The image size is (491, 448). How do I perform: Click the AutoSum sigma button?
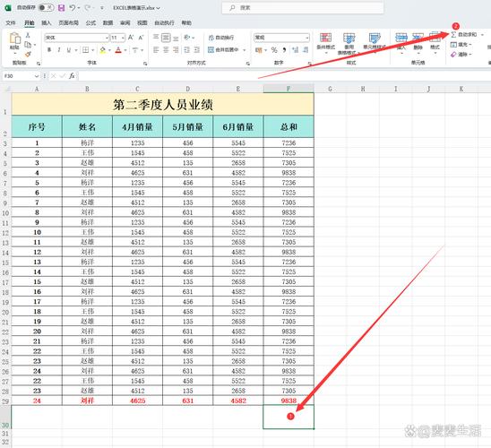(x=464, y=35)
